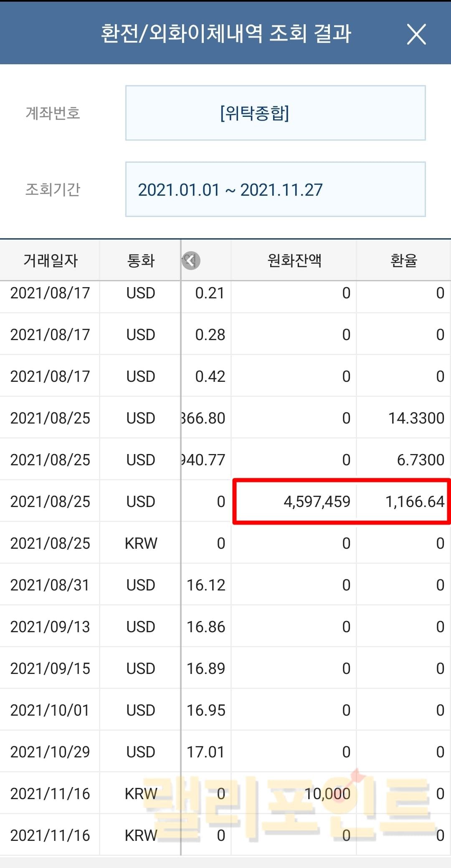Select the 0.42 amount cell
451x868 pixels.
[x=210, y=376]
